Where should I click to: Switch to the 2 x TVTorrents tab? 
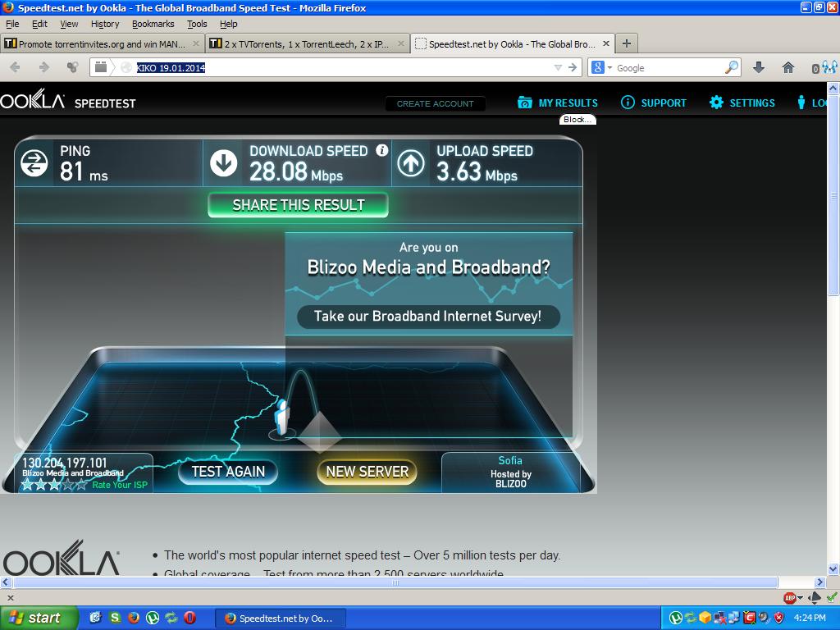pos(307,43)
